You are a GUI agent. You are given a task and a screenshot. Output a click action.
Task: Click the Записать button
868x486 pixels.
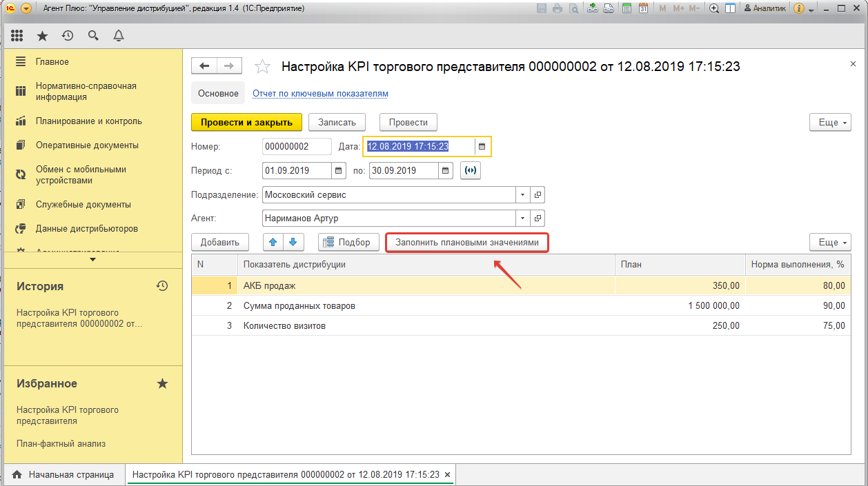coord(337,122)
